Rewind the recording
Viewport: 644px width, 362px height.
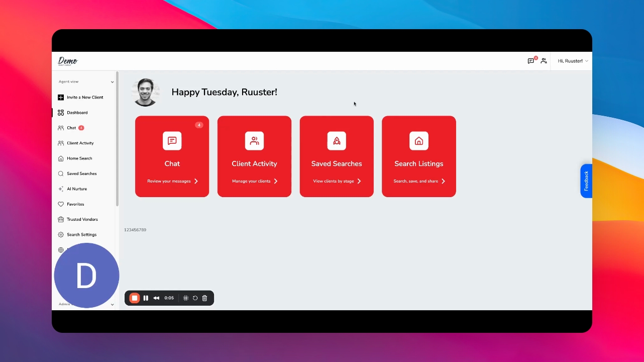click(156, 298)
